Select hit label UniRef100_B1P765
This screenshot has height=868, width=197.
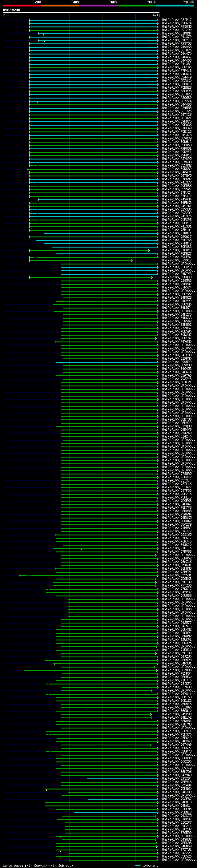pos(177,240)
